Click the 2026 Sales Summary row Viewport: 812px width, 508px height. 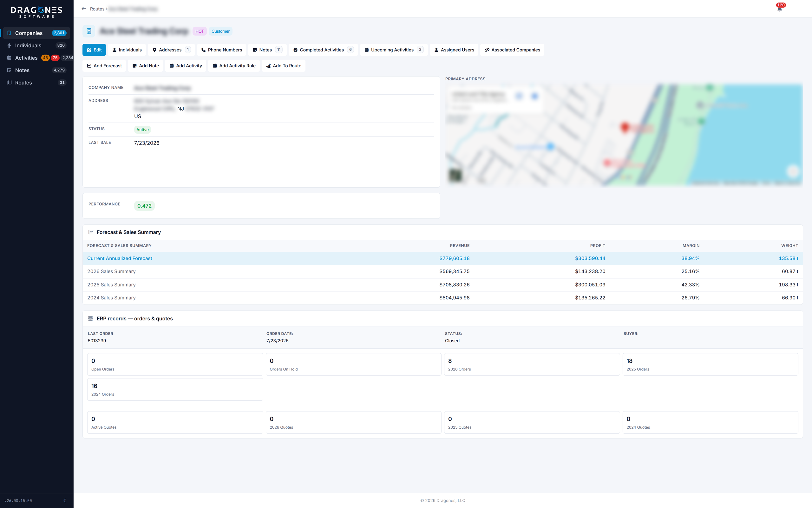[x=442, y=271]
